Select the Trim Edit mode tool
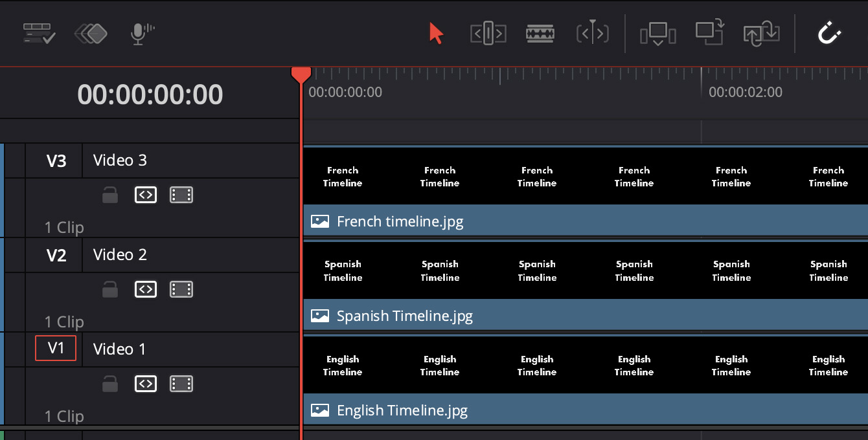Image resolution: width=868 pixels, height=440 pixels. 488,34
